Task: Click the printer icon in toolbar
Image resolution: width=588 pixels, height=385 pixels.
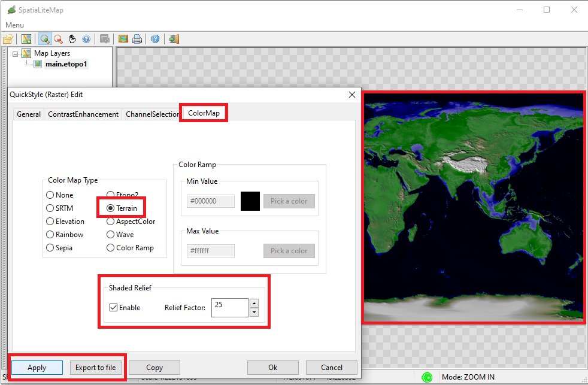Action: tap(137, 39)
